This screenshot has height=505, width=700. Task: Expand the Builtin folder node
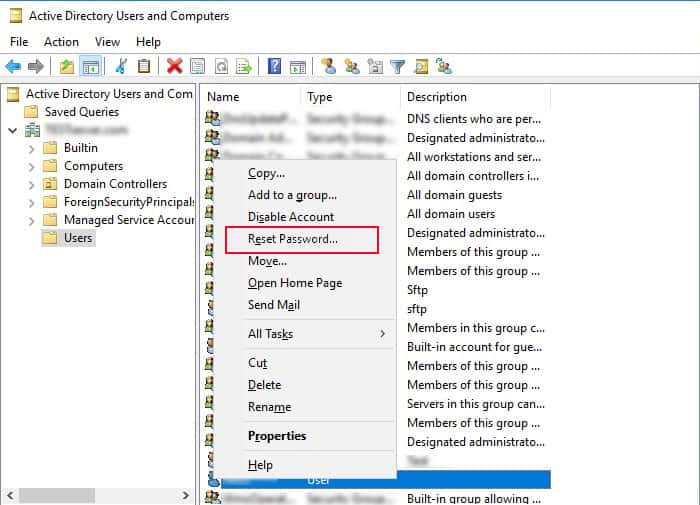(x=31, y=148)
